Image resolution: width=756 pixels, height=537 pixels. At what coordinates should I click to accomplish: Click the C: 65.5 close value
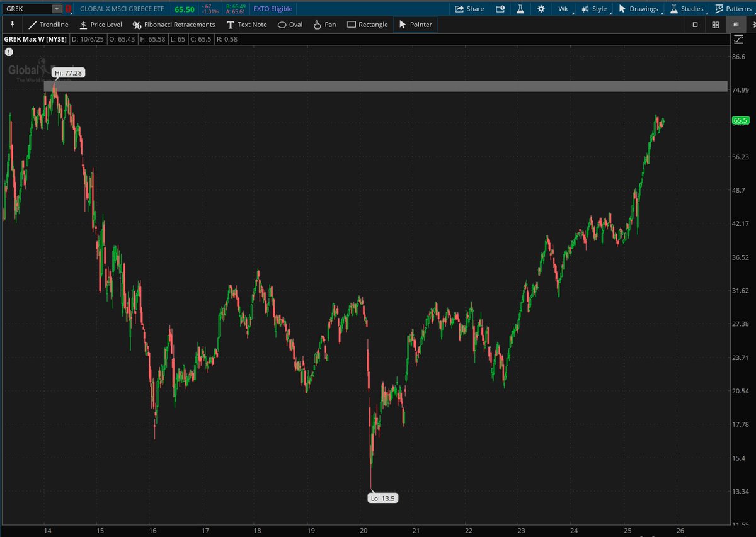click(x=202, y=40)
